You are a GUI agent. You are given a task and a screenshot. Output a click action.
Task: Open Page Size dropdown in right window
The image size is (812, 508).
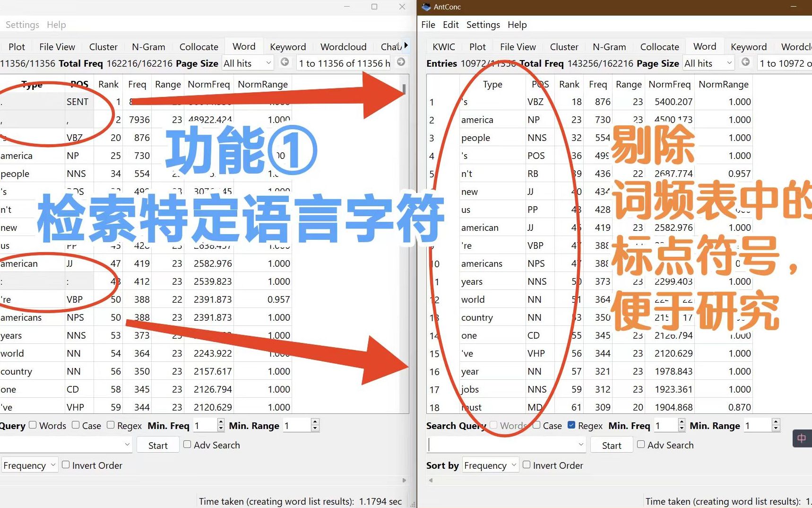tap(708, 63)
